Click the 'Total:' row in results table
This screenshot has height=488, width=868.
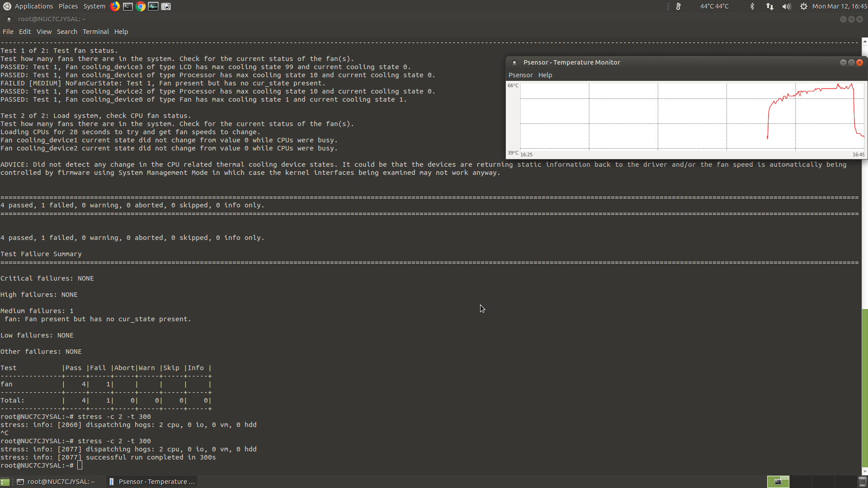[x=106, y=400]
